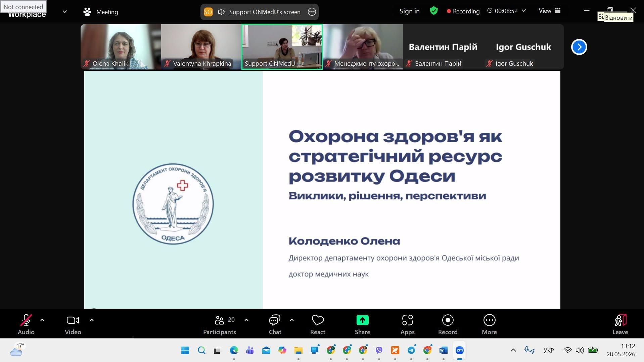
Task: Select the Менеджменту охоро... video thumbnail
Action: click(x=363, y=47)
